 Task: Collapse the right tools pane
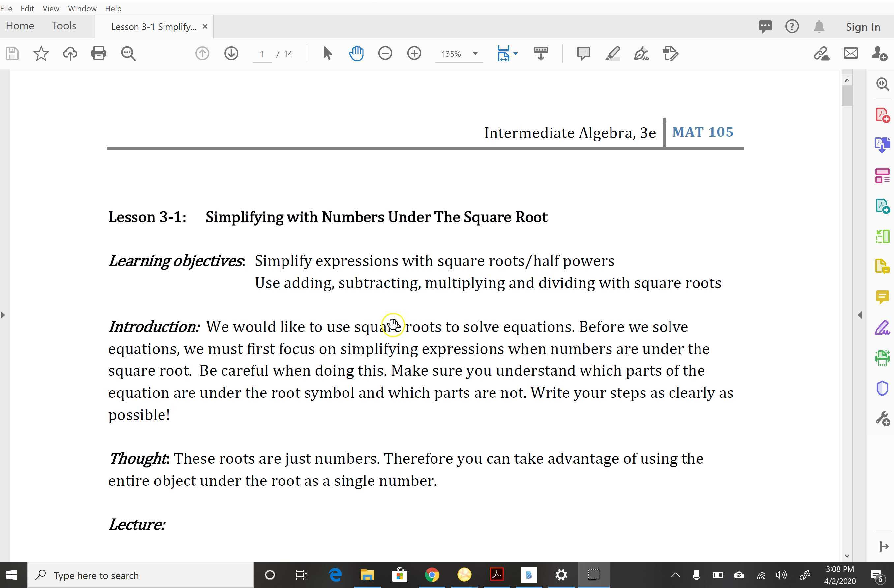click(x=860, y=315)
